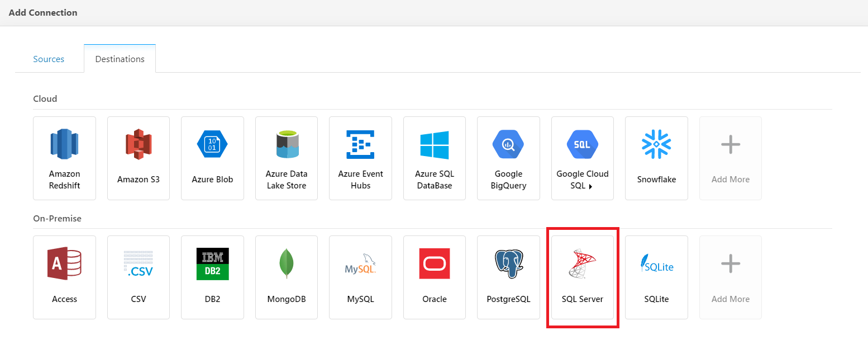Switch to the Sources tab
The height and width of the screenshot is (349, 868).
click(49, 59)
